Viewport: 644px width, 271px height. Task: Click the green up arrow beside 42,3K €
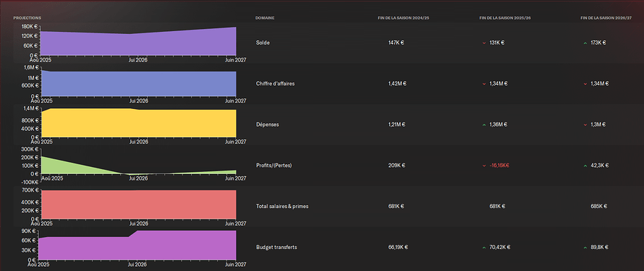tap(585, 166)
